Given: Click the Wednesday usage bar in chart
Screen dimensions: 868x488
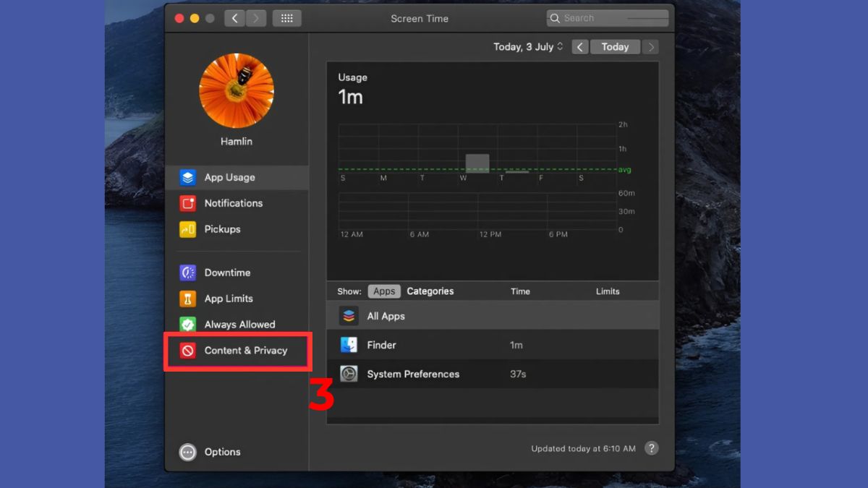Looking at the screenshot, I should coord(477,163).
